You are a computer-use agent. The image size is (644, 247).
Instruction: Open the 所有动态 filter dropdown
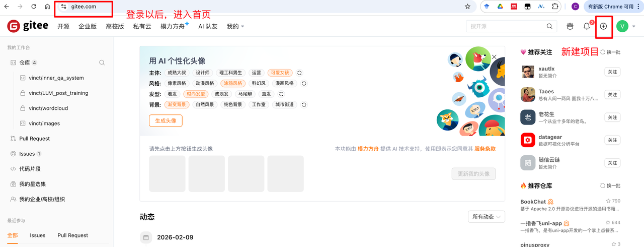[486, 217]
